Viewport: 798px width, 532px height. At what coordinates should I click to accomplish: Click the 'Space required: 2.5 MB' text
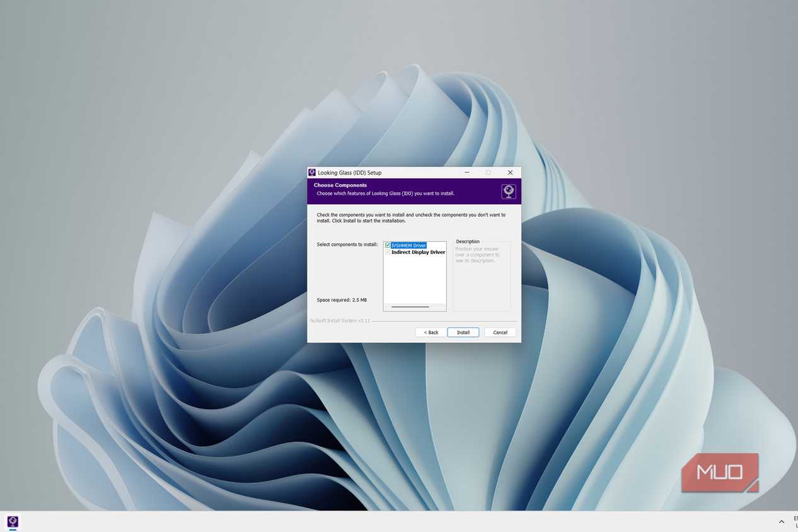pyautogui.click(x=342, y=300)
